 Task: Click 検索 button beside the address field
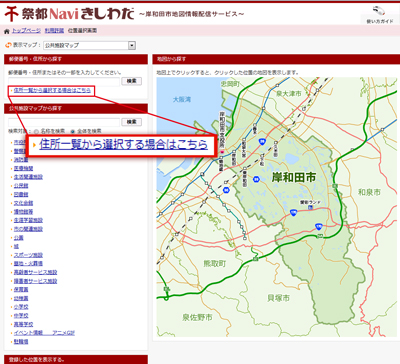tap(131, 81)
